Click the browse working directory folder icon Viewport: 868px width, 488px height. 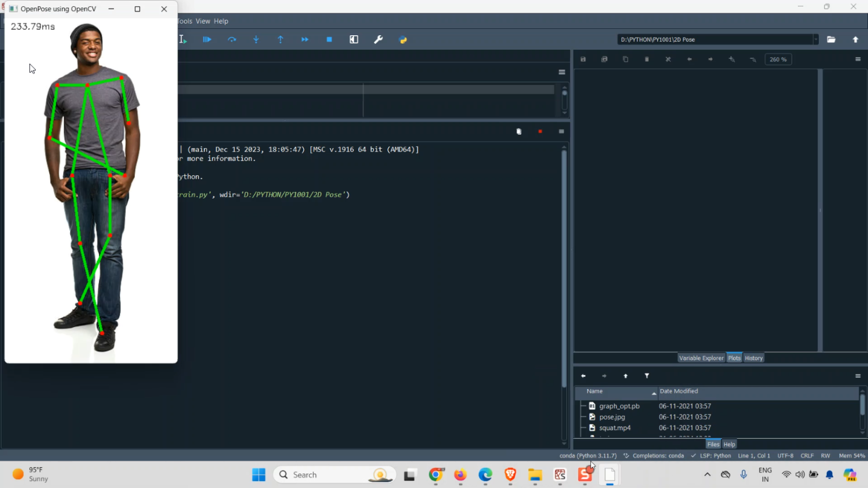[831, 39]
